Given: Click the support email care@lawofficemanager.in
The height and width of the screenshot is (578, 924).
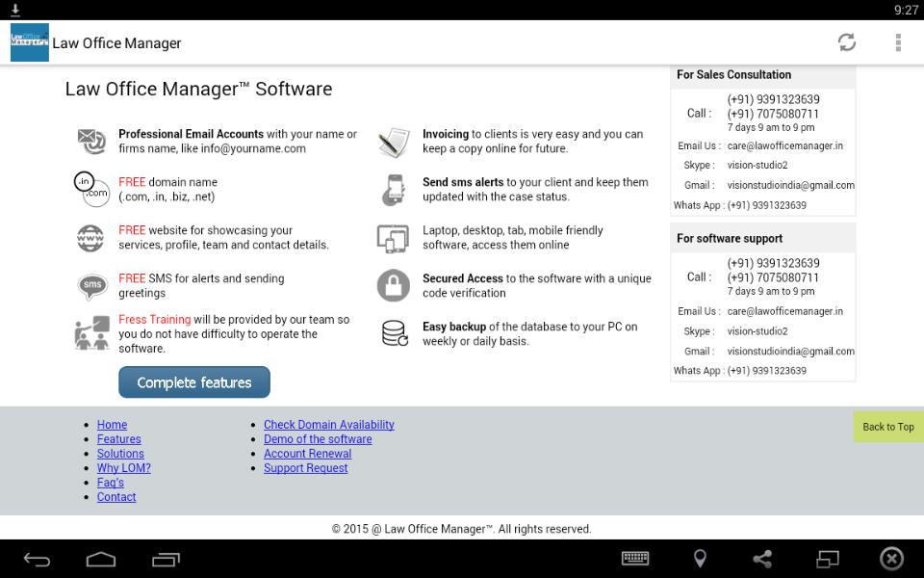Looking at the screenshot, I should (785, 311).
